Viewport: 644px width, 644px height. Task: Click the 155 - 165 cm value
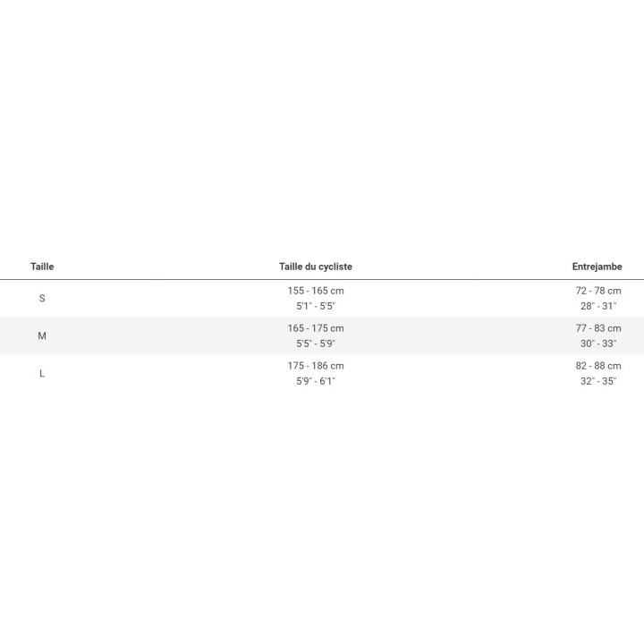[x=316, y=292]
